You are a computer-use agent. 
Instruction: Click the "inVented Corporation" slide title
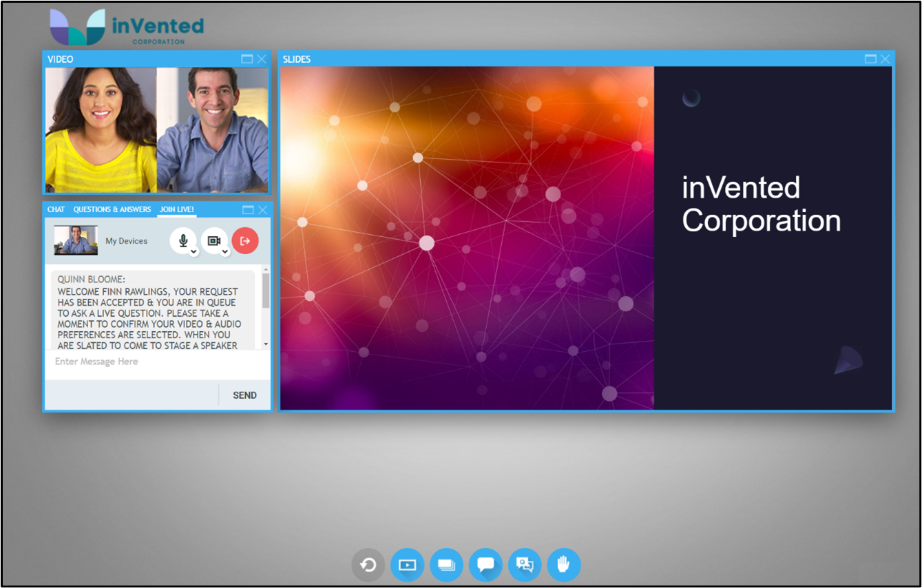pyautogui.click(x=761, y=204)
